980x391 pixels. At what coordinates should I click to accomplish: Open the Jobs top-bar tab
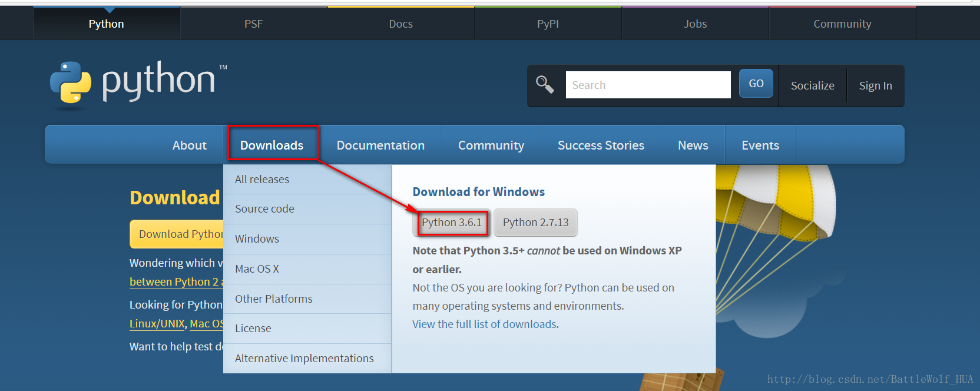(x=696, y=24)
